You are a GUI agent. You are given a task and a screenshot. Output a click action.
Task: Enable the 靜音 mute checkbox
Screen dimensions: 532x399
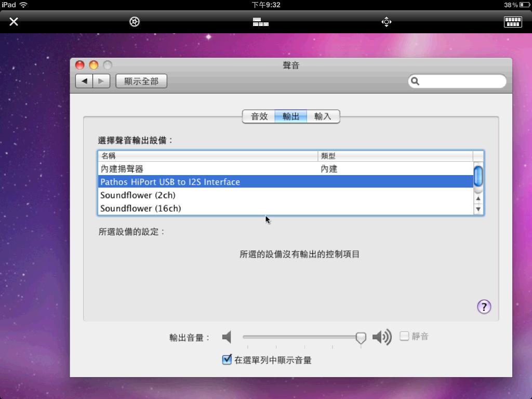[x=404, y=336]
